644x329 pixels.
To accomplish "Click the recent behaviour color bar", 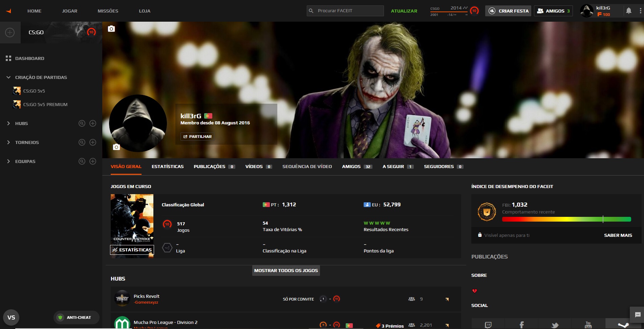I will (566, 219).
